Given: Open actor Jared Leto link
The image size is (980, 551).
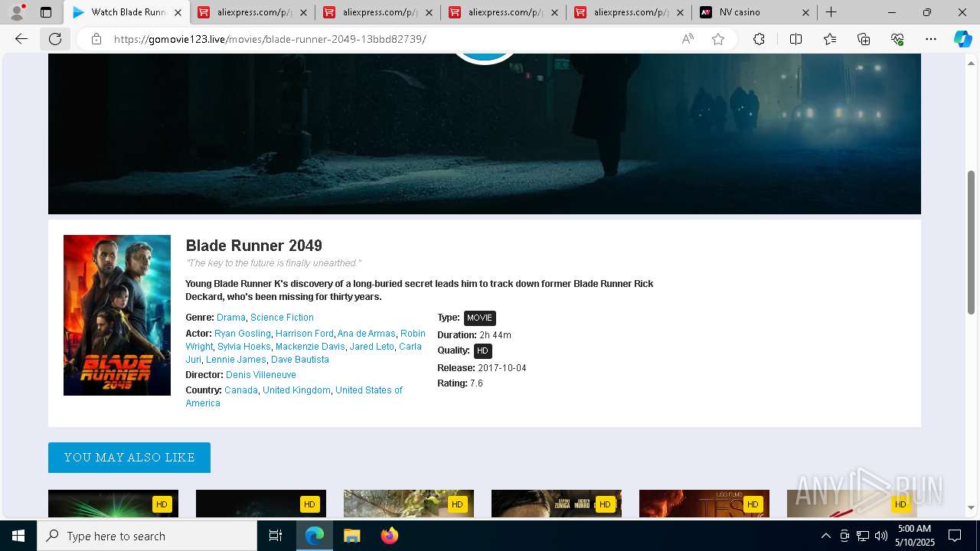Looking at the screenshot, I should pos(372,347).
